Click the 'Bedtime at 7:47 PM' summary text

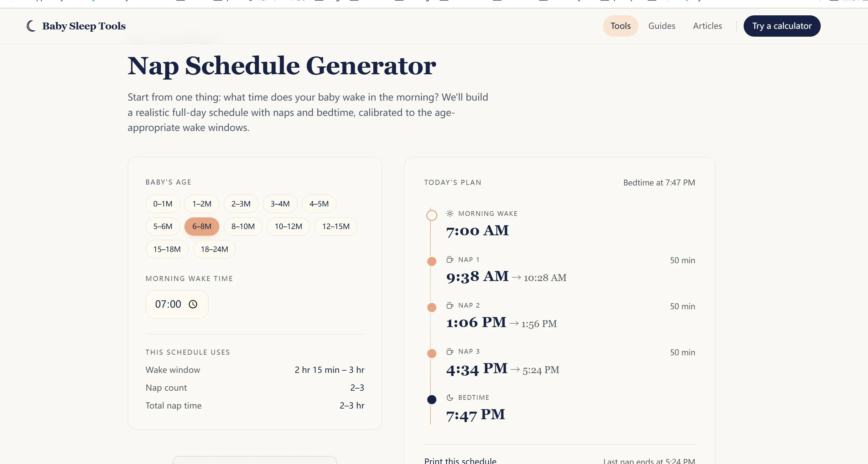pos(659,183)
